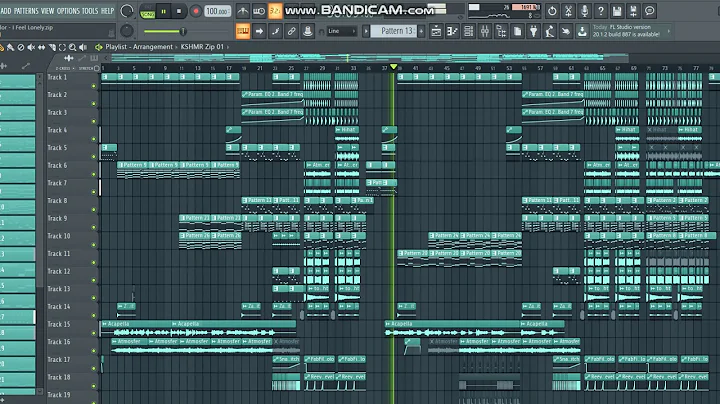Click the red record button
Viewport: 720px width, 404px height.
[196, 11]
